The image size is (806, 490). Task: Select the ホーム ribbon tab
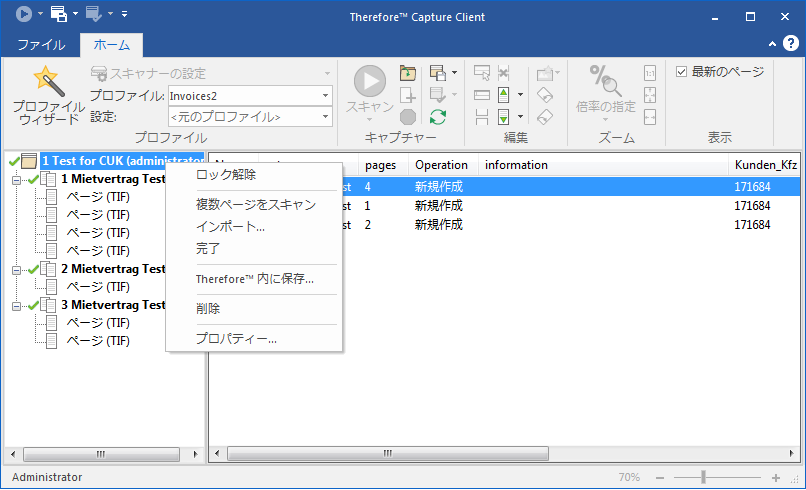pyautogui.click(x=112, y=45)
